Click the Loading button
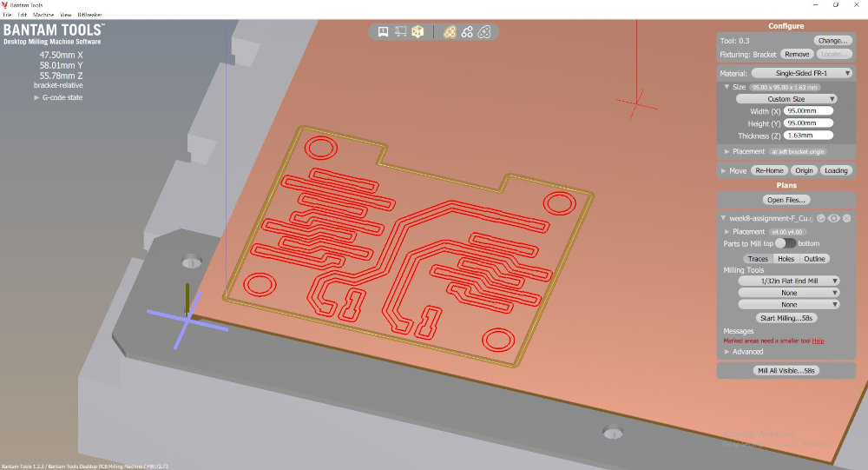Image resolution: width=868 pixels, height=470 pixels. point(836,170)
